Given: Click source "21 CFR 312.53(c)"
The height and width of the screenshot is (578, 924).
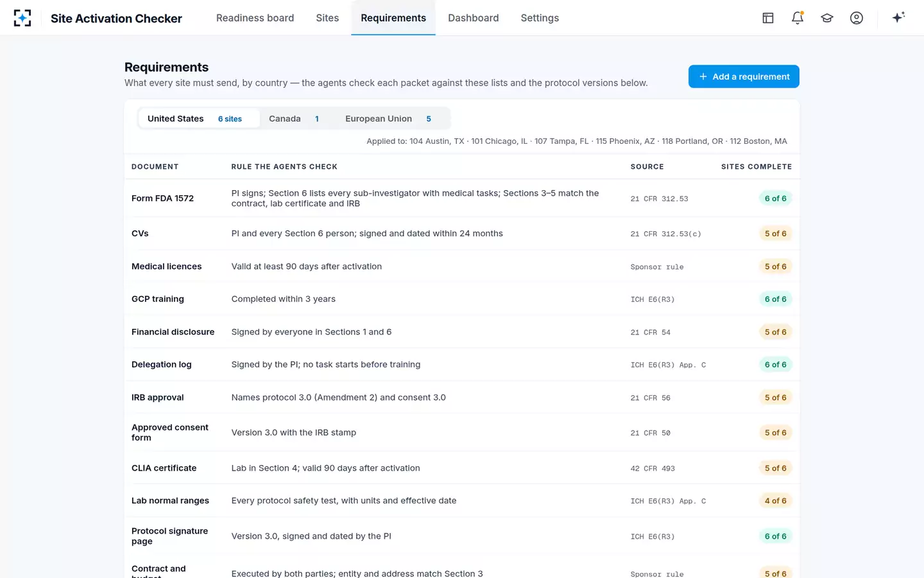Looking at the screenshot, I should tap(665, 234).
